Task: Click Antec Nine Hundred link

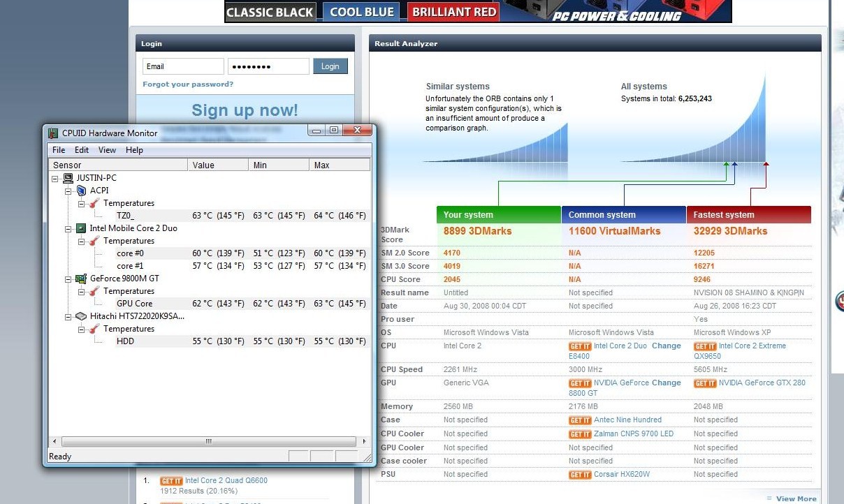Action: click(x=627, y=420)
